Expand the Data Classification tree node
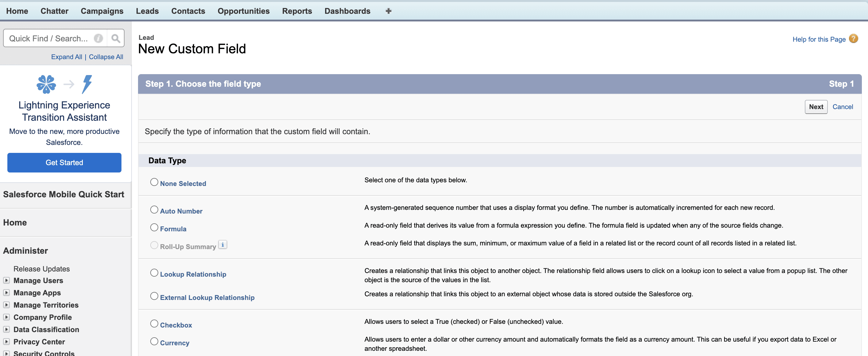Viewport: 868px width, 356px height. [x=6, y=329]
